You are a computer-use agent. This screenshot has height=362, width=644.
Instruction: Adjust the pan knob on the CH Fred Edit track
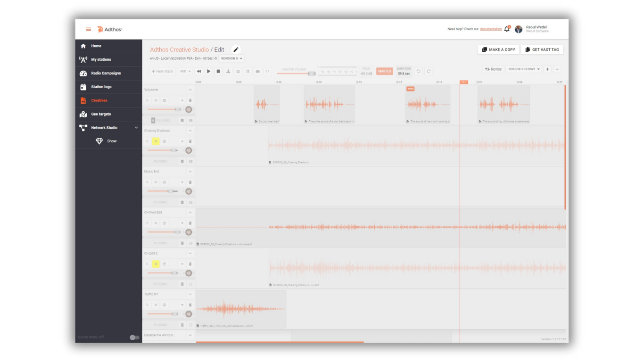(x=189, y=232)
